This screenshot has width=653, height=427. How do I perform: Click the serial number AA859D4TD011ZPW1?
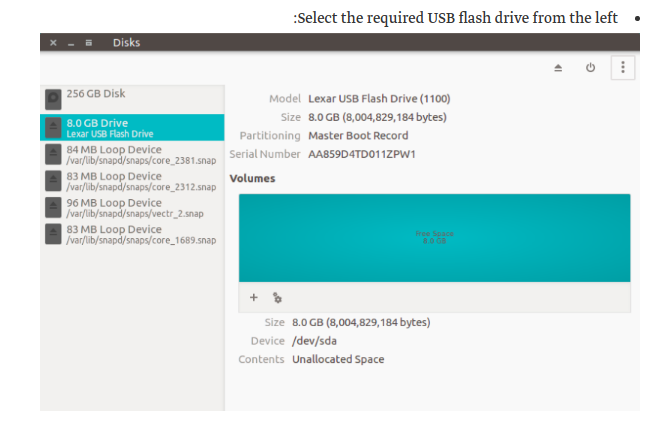pyautogui.click(x=362, y=154)
